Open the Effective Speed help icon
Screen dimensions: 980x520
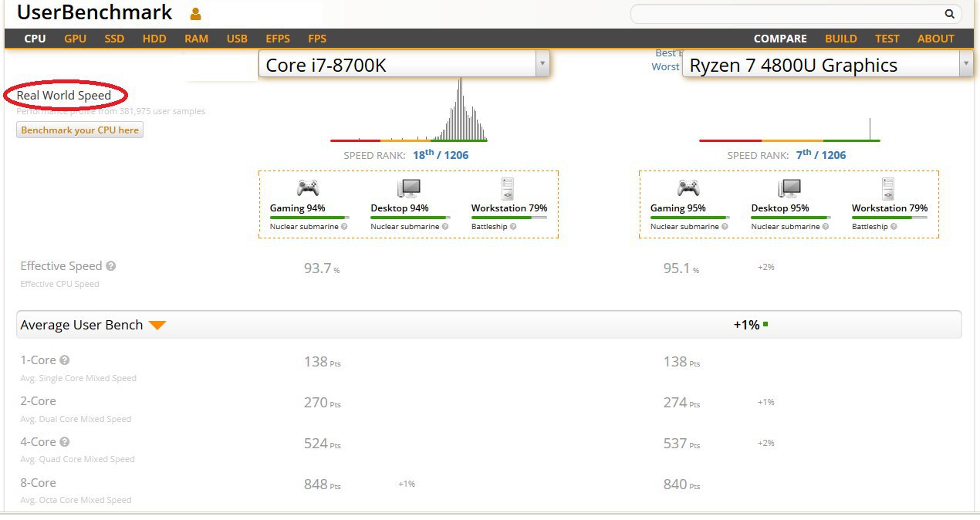click(x=111, y=266)
